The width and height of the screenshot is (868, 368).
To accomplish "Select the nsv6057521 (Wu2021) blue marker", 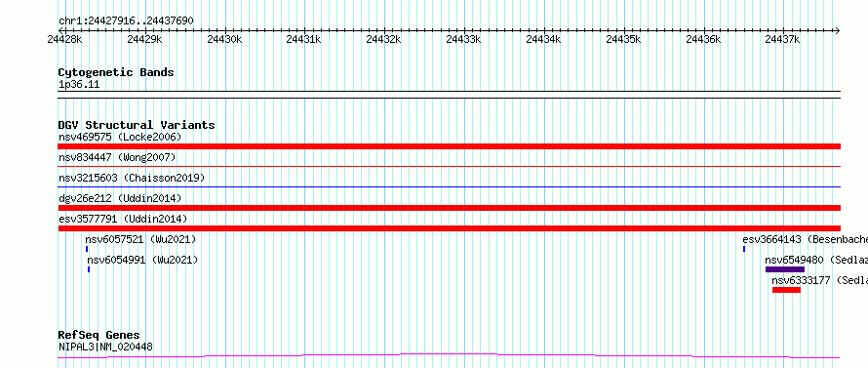I will pos(87,249).
